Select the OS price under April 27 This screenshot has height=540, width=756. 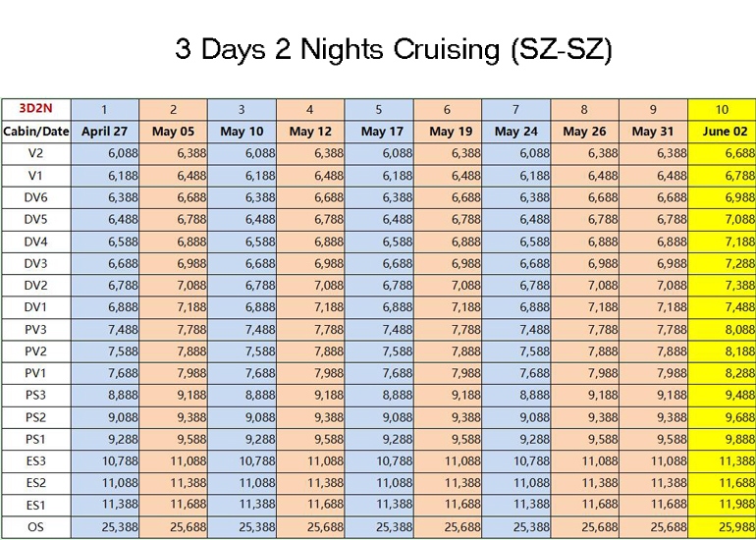click(x=105, y=527)
